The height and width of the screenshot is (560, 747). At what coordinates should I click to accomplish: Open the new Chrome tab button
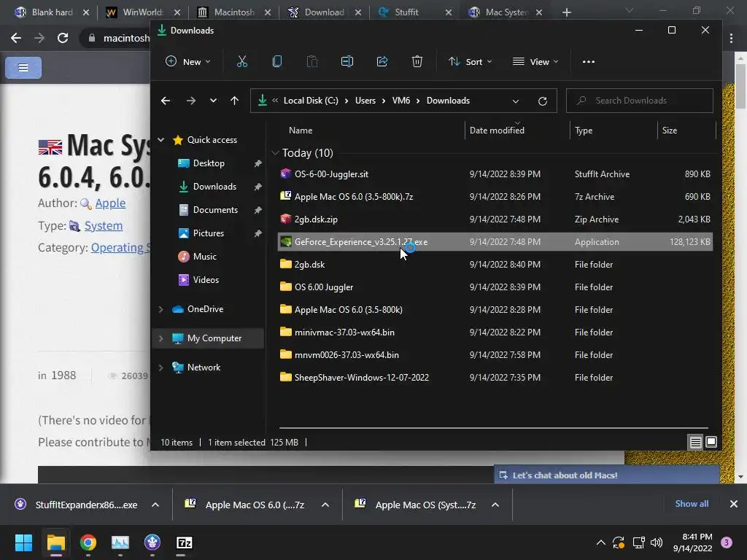(566, 12)
